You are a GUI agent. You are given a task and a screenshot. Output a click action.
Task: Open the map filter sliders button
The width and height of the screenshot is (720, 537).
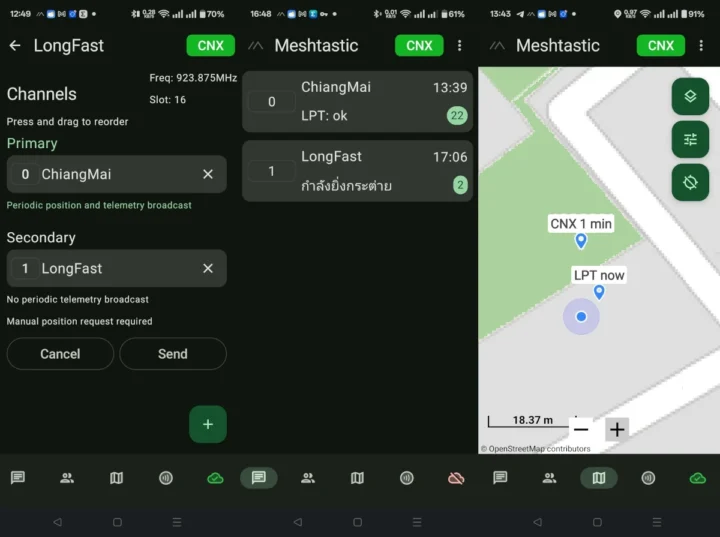690,139
